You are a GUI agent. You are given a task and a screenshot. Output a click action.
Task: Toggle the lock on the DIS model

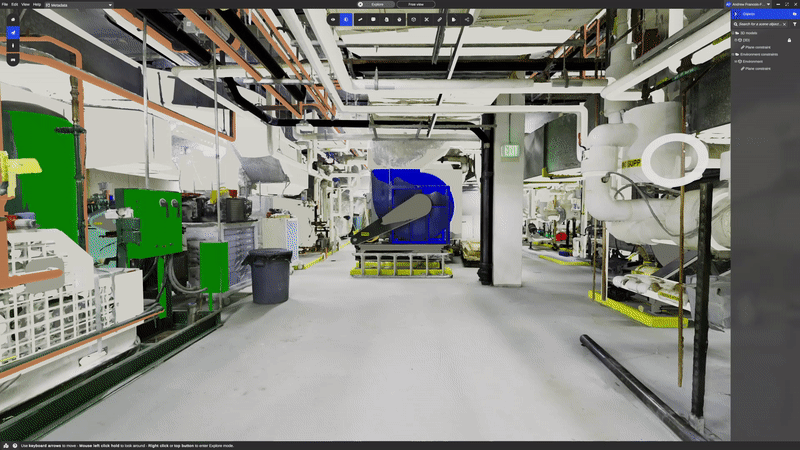791,40
